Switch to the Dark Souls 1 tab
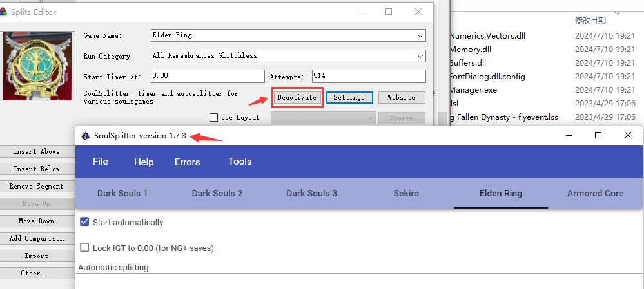 click(x=122, y=193)
